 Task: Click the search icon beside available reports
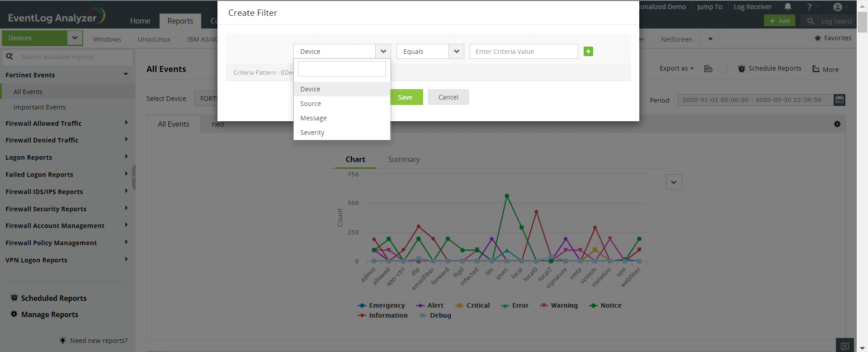tap(9, 57)
